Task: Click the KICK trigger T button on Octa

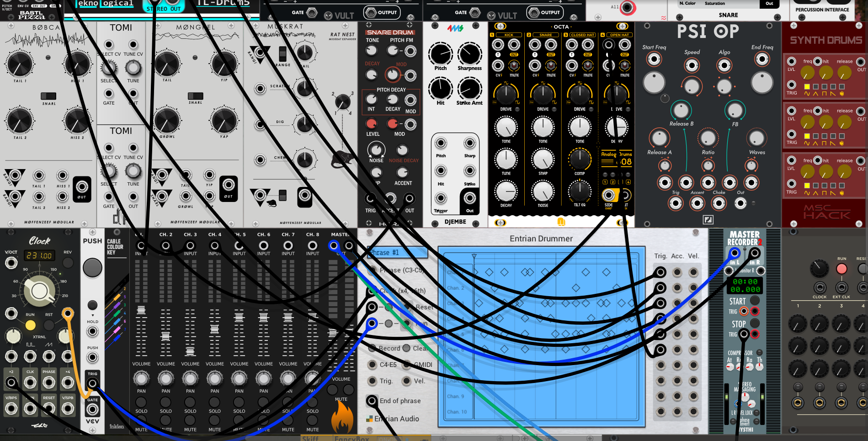Action: tap(498, 55)
